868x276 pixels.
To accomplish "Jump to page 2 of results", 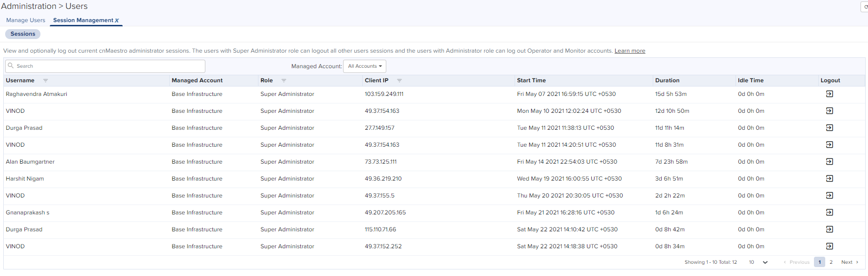I will (x=831, y=262).
